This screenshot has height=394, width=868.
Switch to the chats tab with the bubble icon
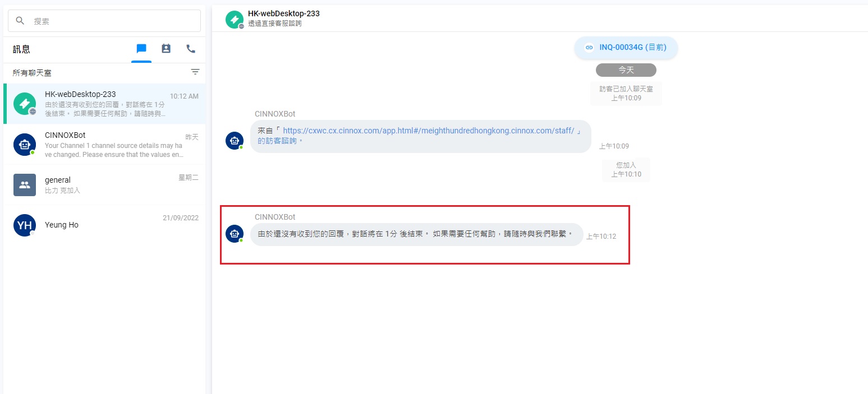pyautogui.click(x=141, y=49)
